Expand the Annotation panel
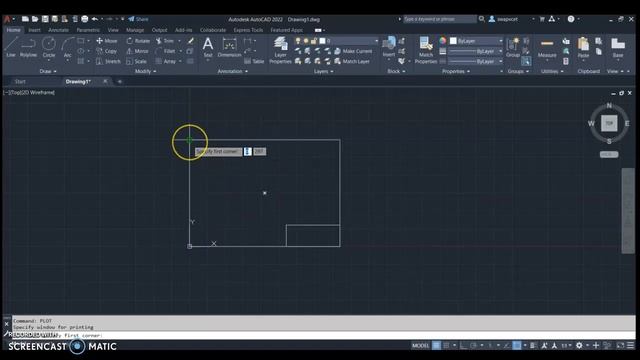Image resolution: width=640 pixels, height=360 pixels. (x=232, y=71)
